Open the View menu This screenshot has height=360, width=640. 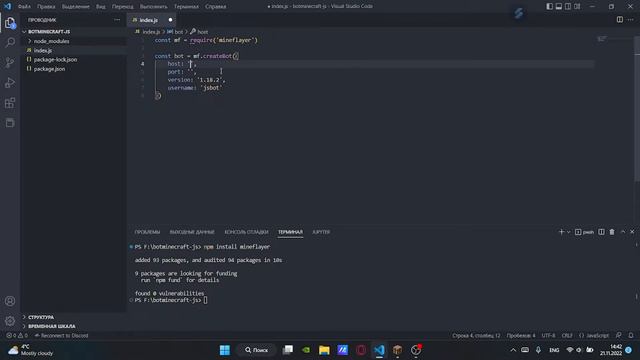click(100, 7)
